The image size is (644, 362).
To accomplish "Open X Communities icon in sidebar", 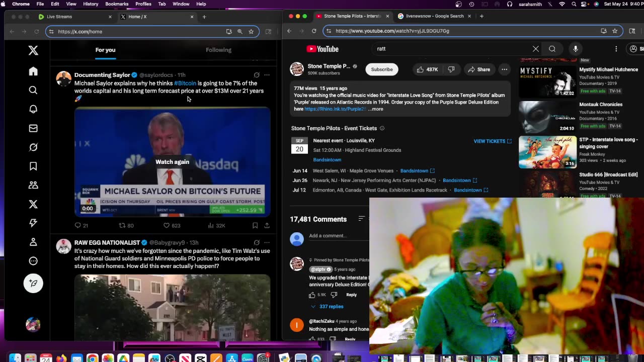I will coord(33,185).
